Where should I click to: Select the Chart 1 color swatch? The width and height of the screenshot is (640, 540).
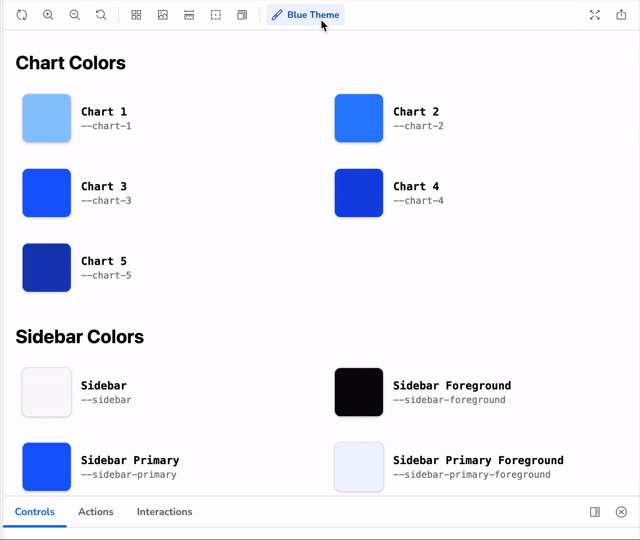[x=47, y=118]
